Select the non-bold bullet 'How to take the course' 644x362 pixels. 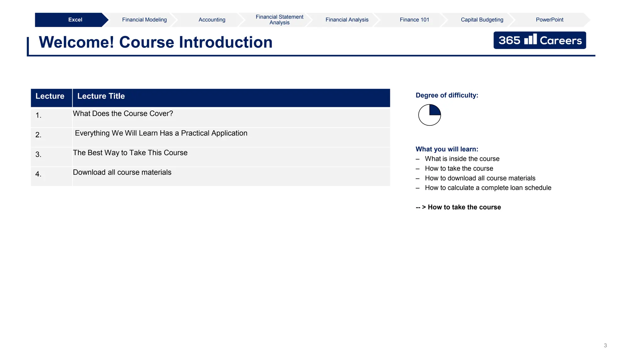point(459,168)
